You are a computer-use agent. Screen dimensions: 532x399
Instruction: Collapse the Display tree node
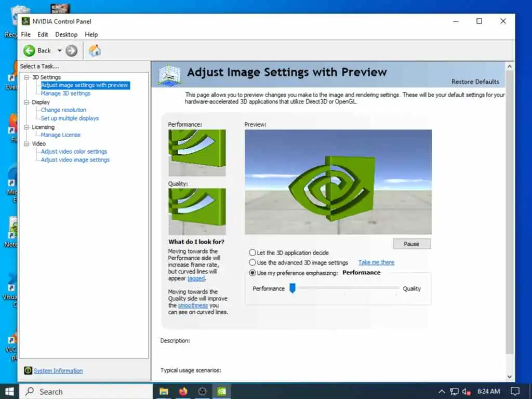pyautogui.click(x=26, y=102)
